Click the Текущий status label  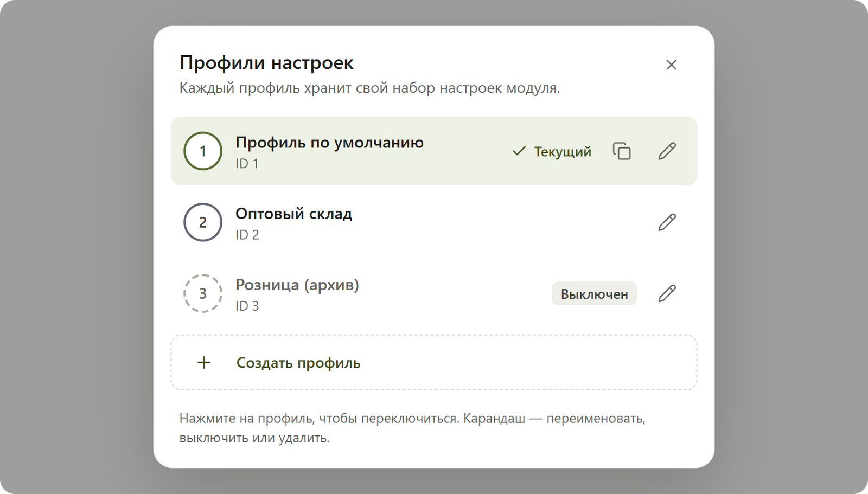tap(563, 151)
